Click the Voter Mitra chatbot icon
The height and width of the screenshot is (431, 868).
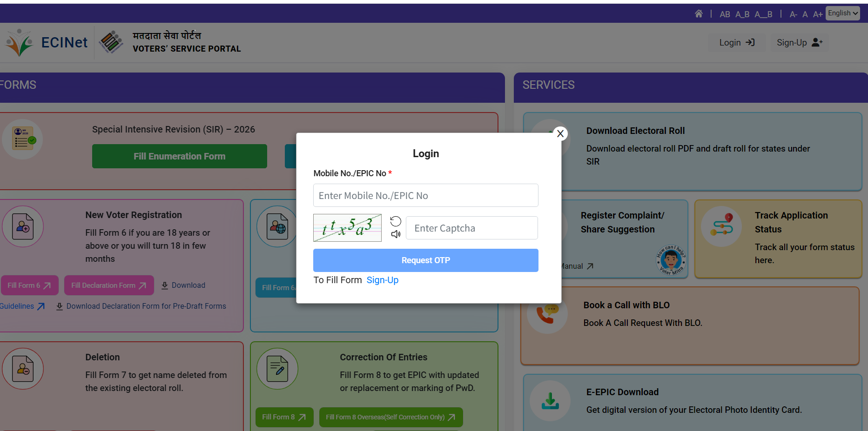click(x=671, y=260)
